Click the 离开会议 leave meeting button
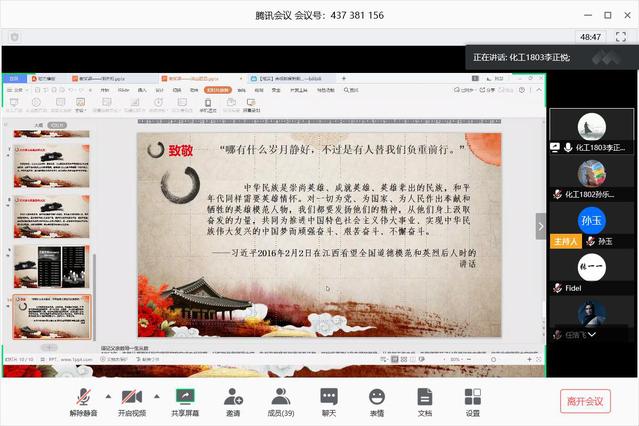This screenshot has width=639, height=426. (585, 401)
